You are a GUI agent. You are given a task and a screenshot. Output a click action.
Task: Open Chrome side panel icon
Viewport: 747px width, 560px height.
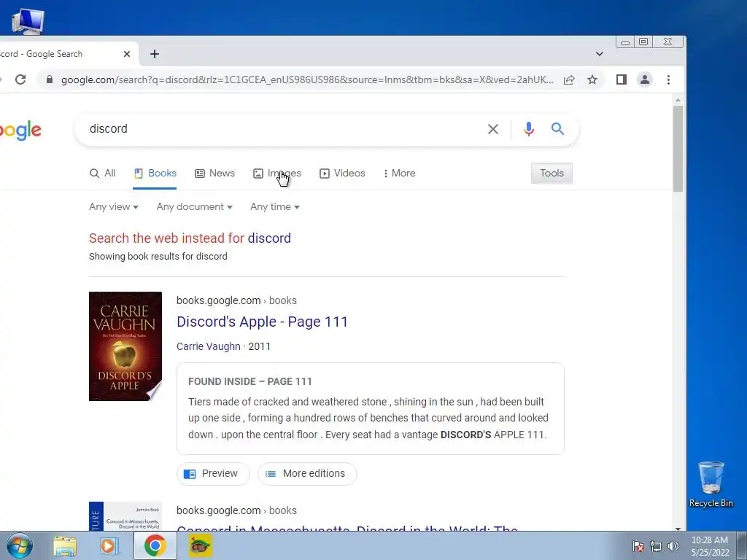(x=622, y=79)
